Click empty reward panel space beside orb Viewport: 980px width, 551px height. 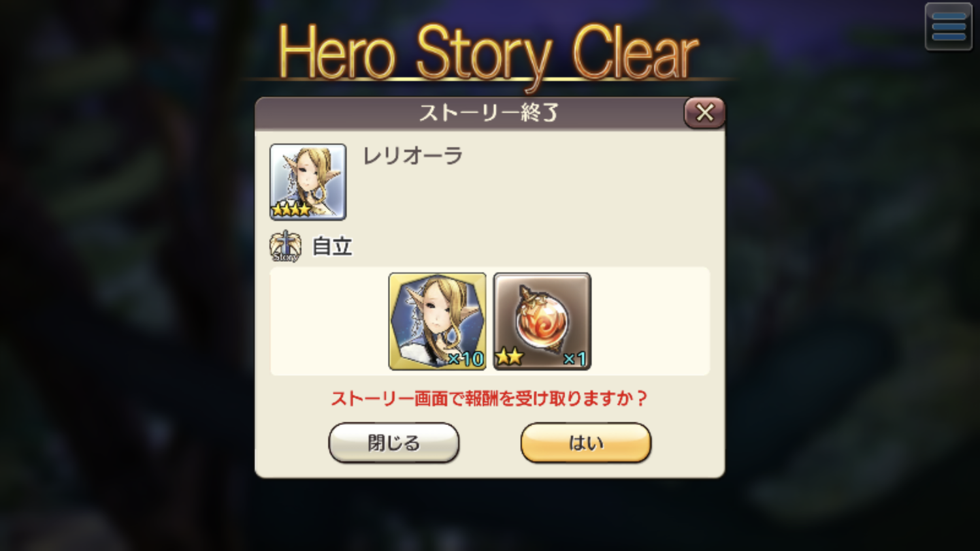coord(650,321)
